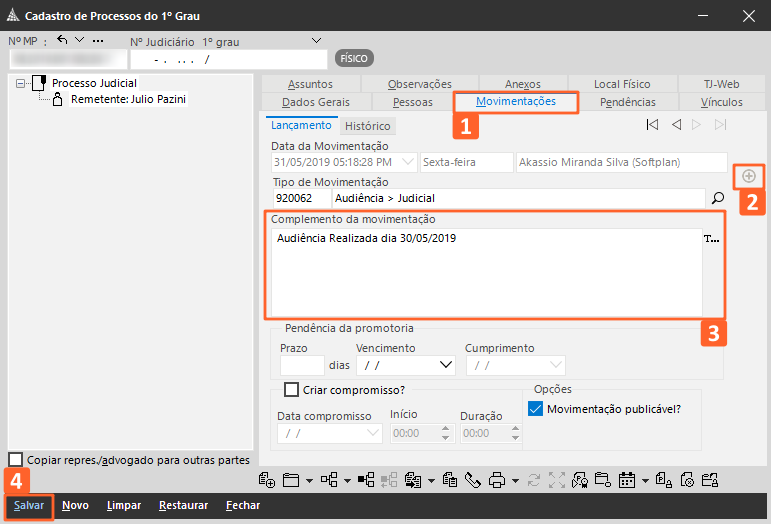Expand the Nº Judiciário 1º grau dropdown
Viewport: 771px width, 524px height.
point(316,40)
